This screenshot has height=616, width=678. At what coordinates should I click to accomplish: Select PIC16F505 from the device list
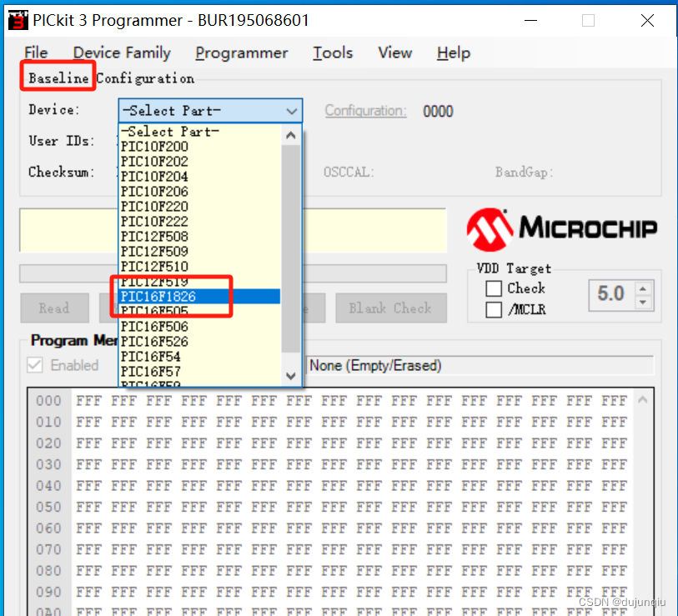pos(200,311)
